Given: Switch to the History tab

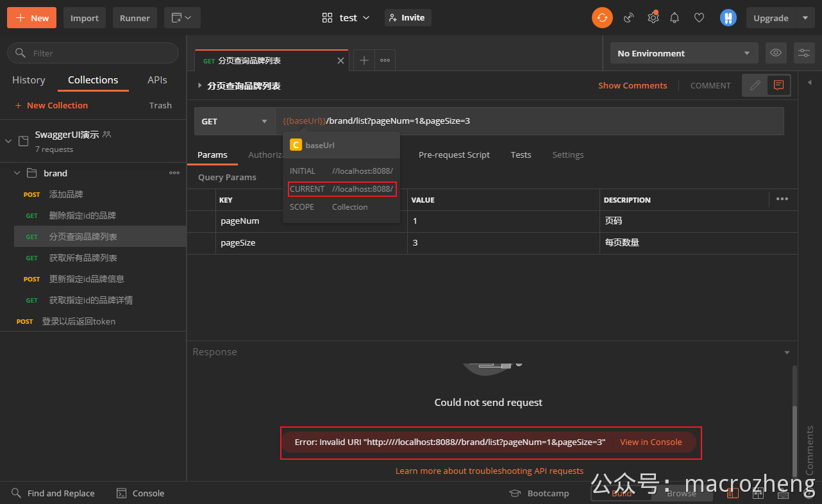Looking at the screenshot, I should (29, 80).
